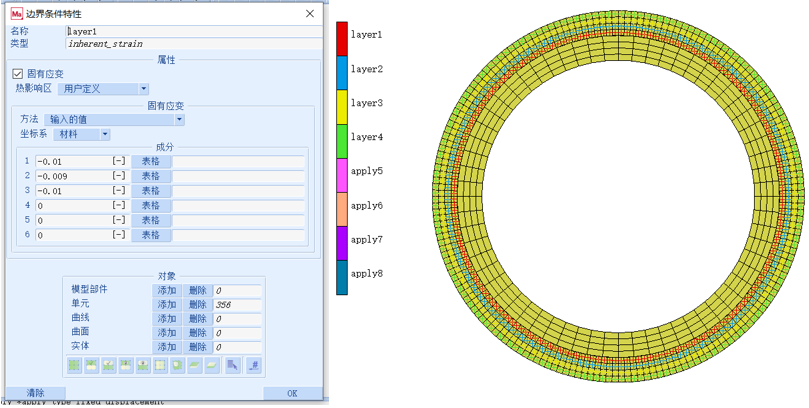Click component 3 value field -0.01

pyautogui.click(x=81, y=191)
